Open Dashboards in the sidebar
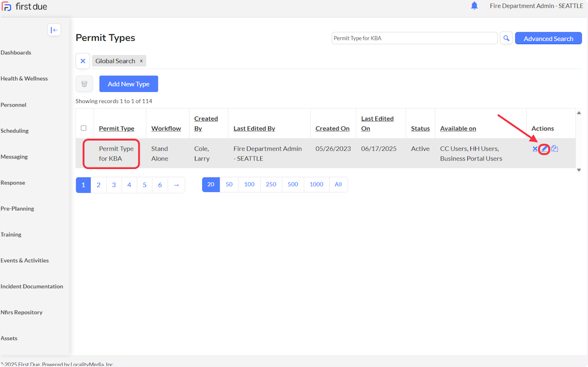 click(16, 52)
